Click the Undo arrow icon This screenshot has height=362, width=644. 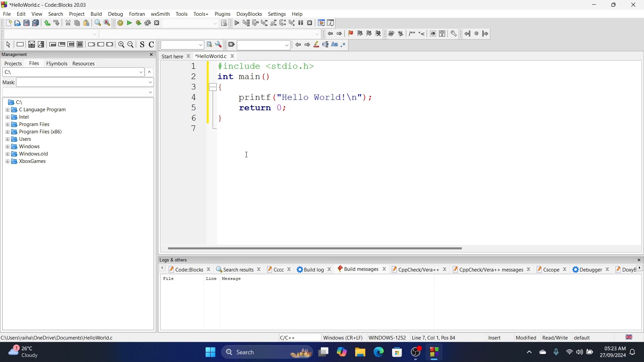pyautogui.click(x=47, y=23)
